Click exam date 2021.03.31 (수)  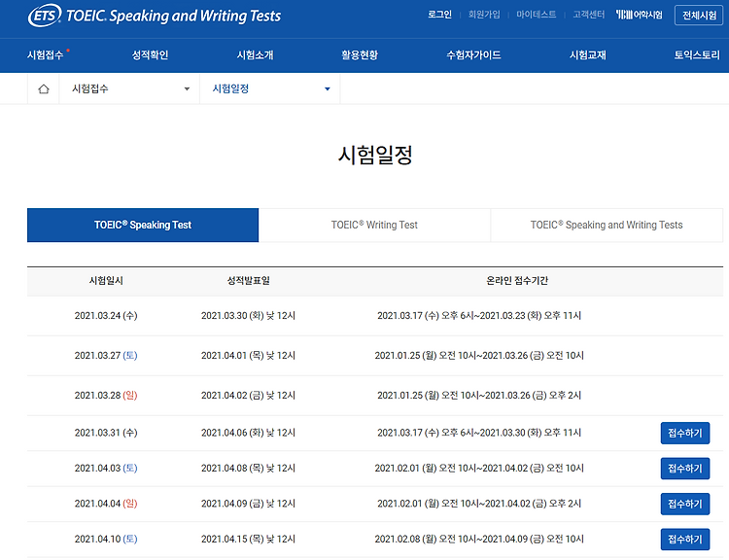point(106,433)
